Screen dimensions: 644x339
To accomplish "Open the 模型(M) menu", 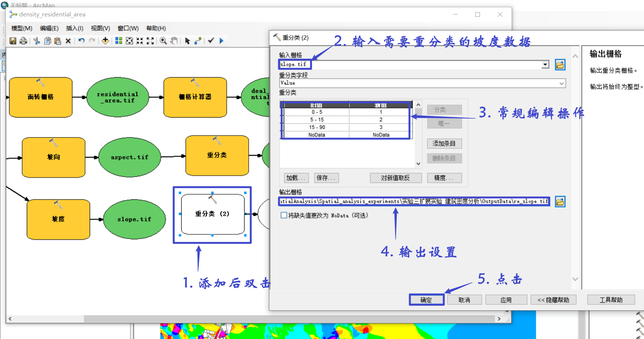I will (x=22, y=28).
